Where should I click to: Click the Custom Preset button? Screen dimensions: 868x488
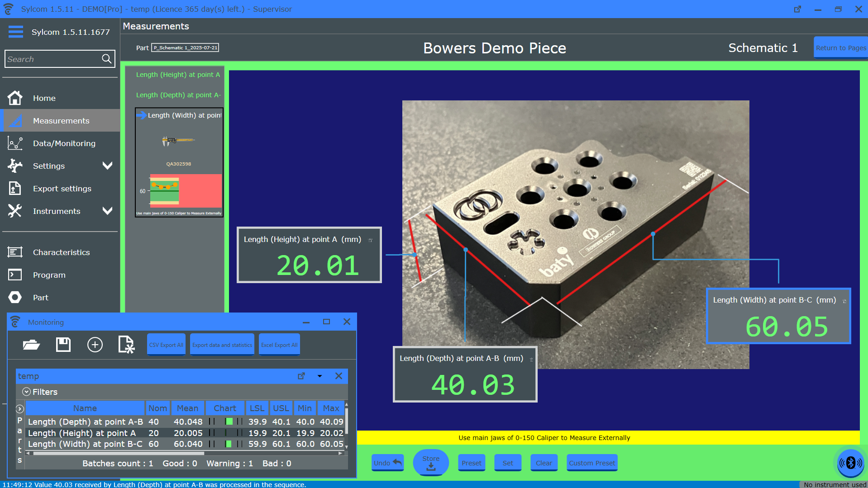[592, 463]
